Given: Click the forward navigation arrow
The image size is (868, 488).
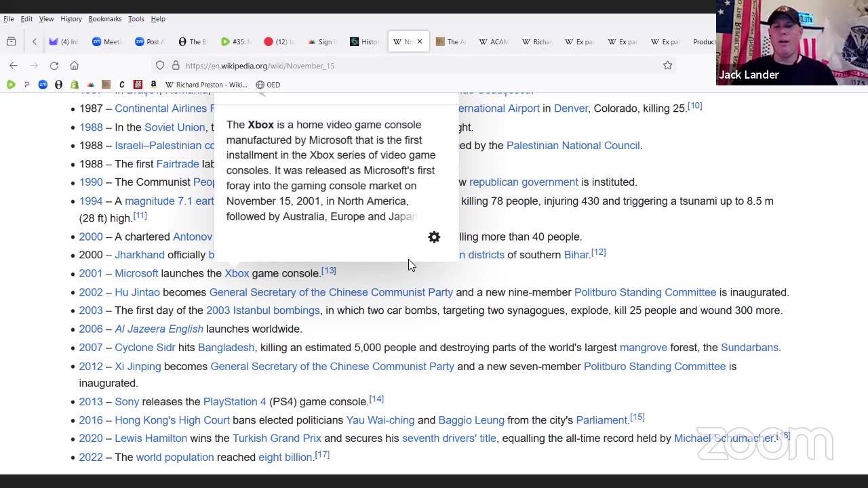Looking at the screenshot, I should point(34,66).
